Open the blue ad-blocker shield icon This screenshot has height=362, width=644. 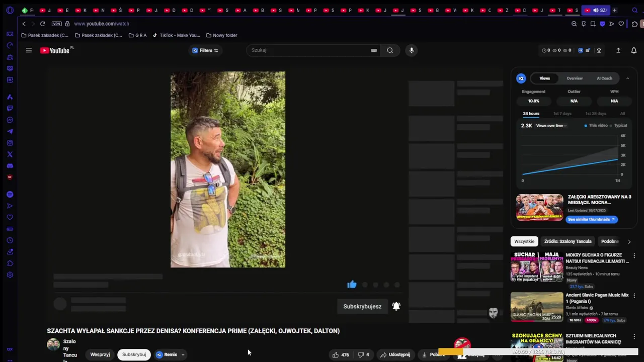tap(602, 24)
